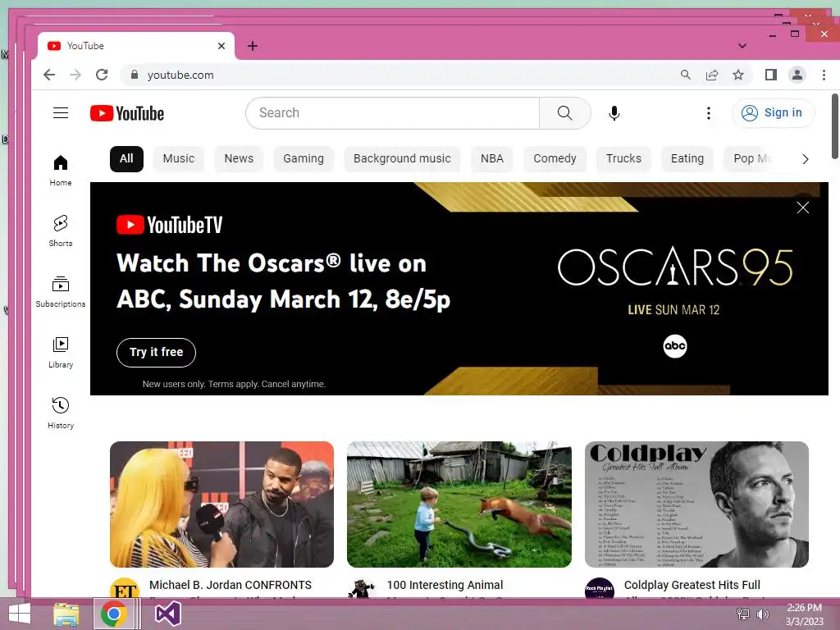The width and height of the screenshot is (840, 630).
Task: Click 100 Interesting Animal video title
Action: click(445, 585)
